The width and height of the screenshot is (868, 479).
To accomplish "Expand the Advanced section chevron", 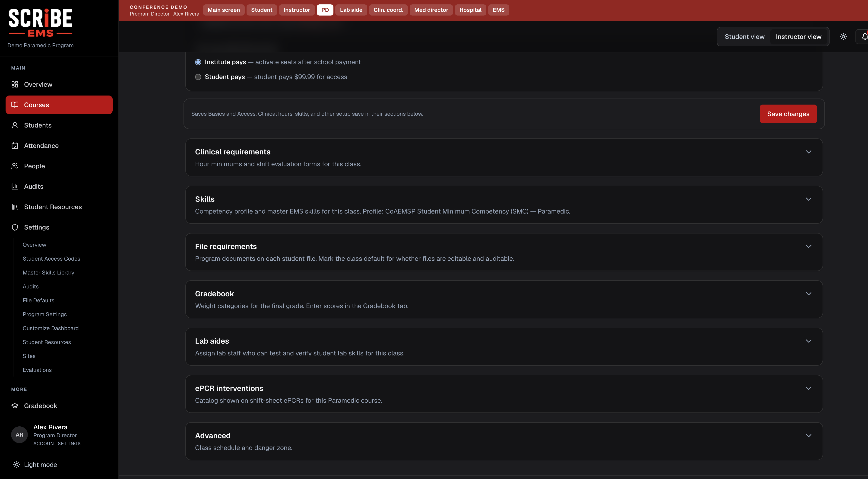I will click(808, 436).
